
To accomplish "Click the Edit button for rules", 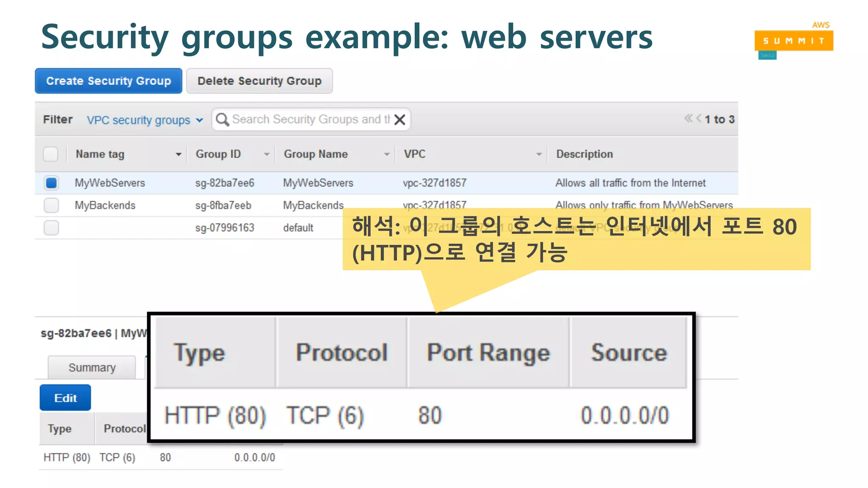I will tap(65, 398).
